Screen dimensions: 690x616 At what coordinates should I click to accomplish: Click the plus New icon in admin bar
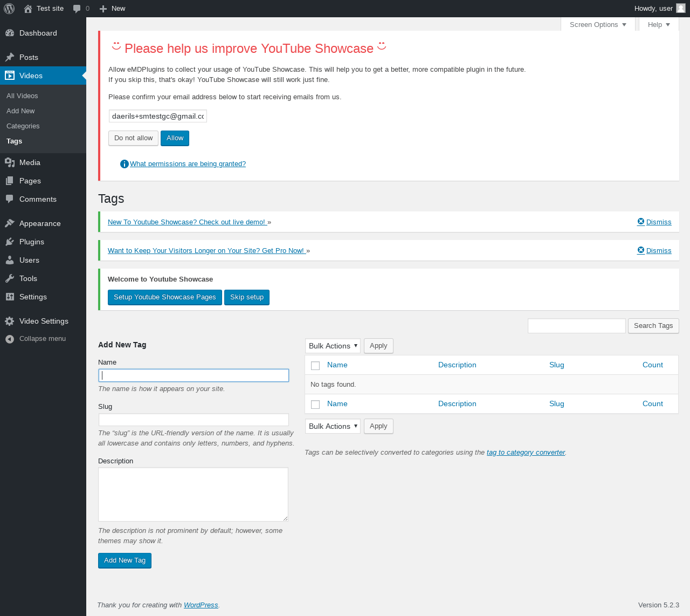(x=103, y=9)
